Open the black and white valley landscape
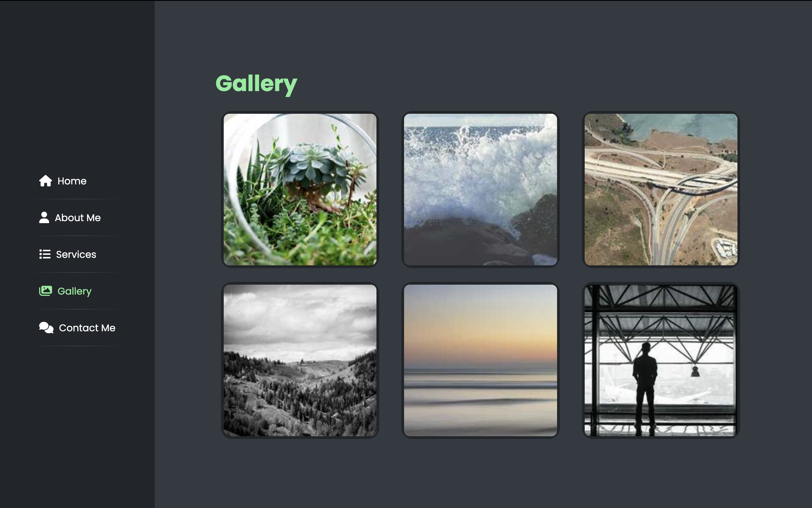Image resolution: width=812 pixels, height=508 pixels. 300,360
